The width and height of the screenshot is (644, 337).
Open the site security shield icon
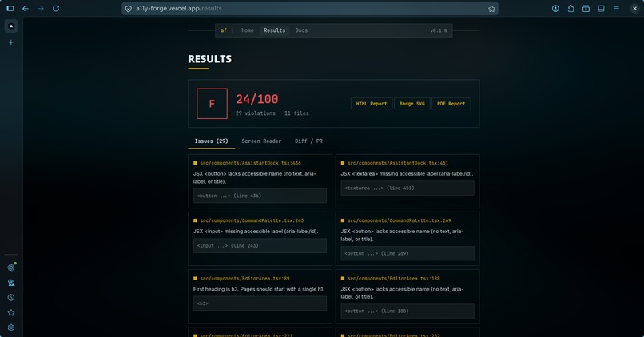[129, 9]
